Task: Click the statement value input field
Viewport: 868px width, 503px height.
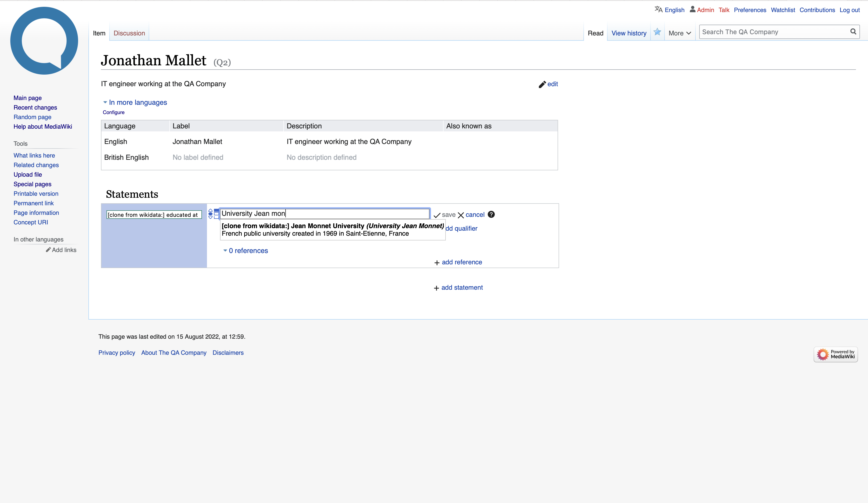Action: tap(325, 214)
